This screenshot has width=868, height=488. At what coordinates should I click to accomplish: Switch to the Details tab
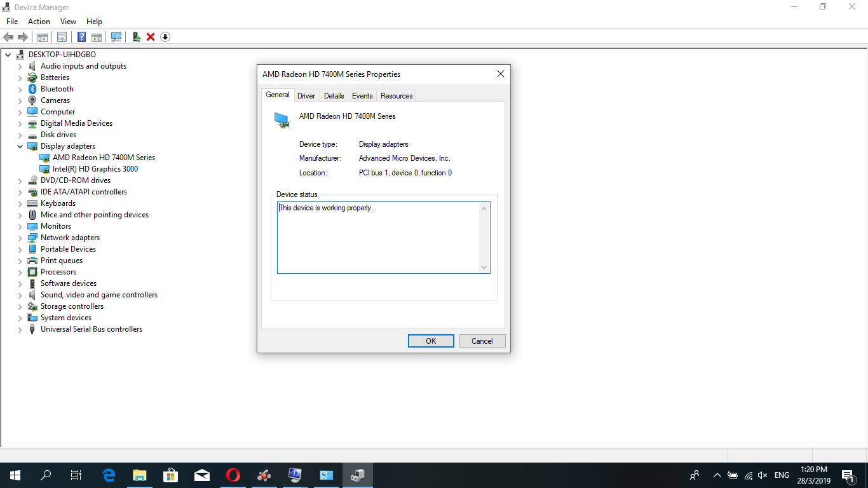click(x=334, y=96)
